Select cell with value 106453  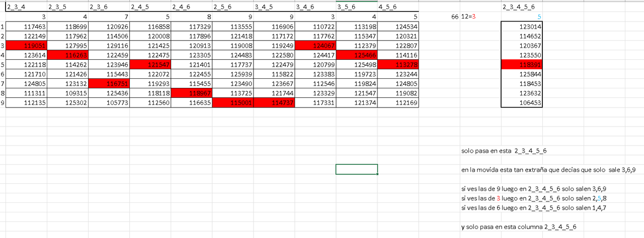(x=522, y=102)
